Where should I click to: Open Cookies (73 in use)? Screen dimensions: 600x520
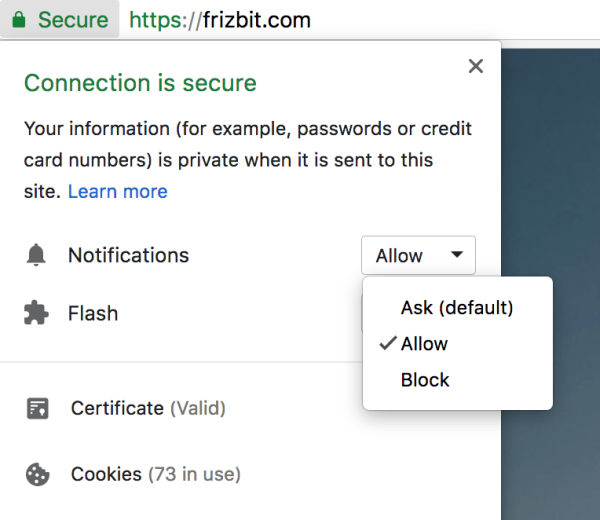tap(155, 474)
